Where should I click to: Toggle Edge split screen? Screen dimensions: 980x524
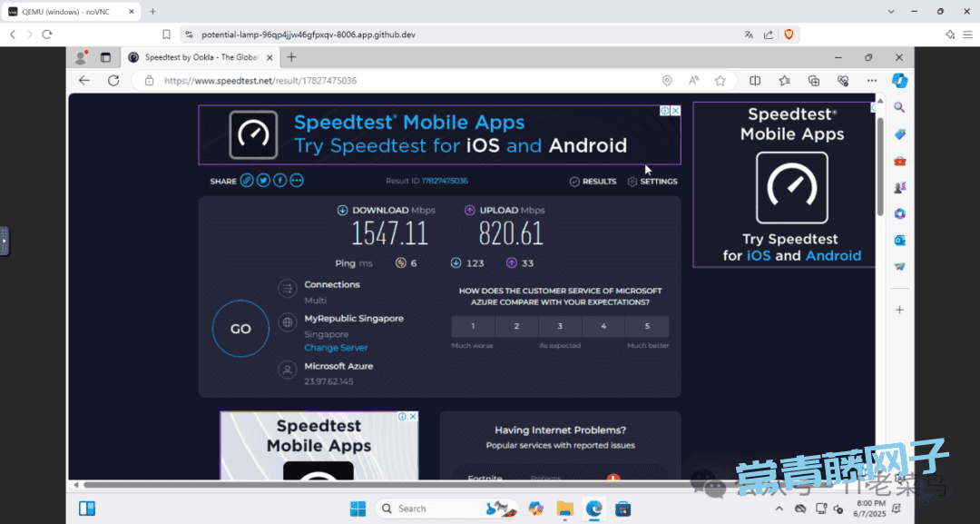point(755,81)
